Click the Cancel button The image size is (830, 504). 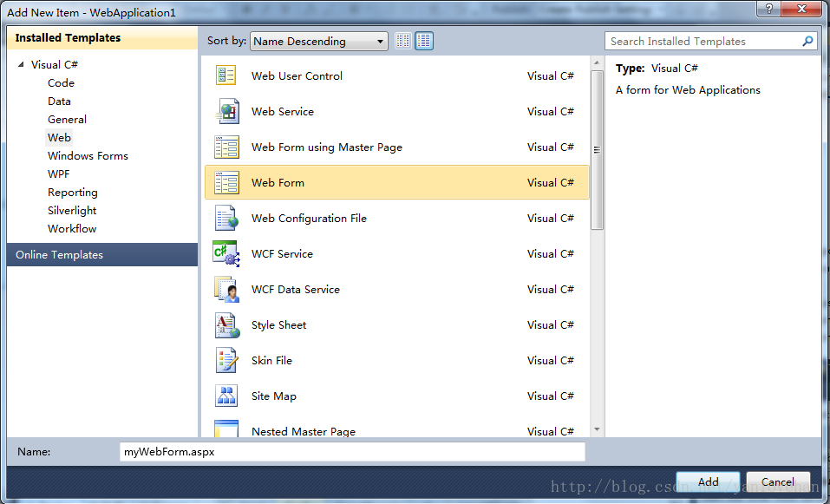pos(778,481)
